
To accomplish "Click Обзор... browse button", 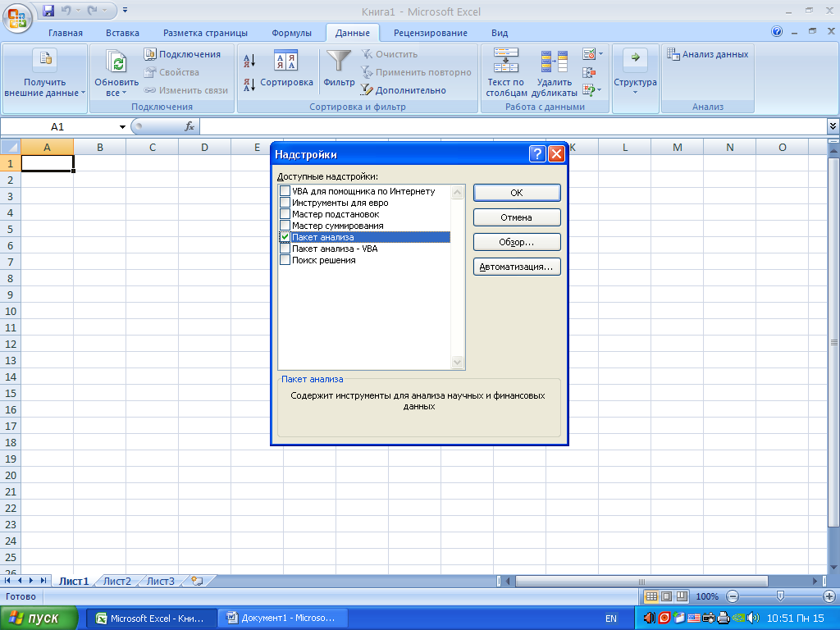I will [517, 242].
